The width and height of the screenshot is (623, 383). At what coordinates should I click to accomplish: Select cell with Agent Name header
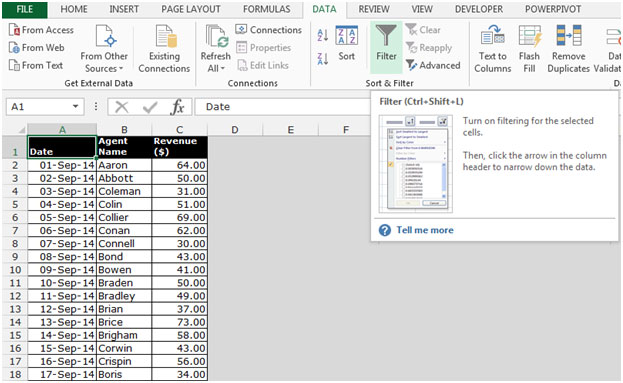(124, 147)
